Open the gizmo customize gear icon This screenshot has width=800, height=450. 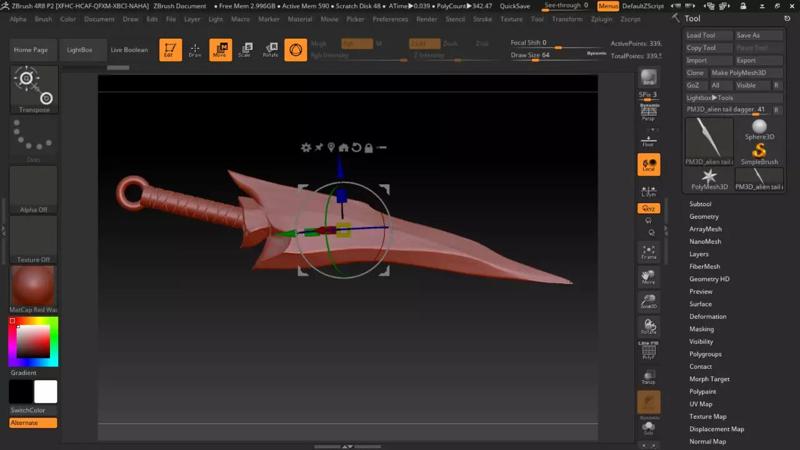pos(306,147)
